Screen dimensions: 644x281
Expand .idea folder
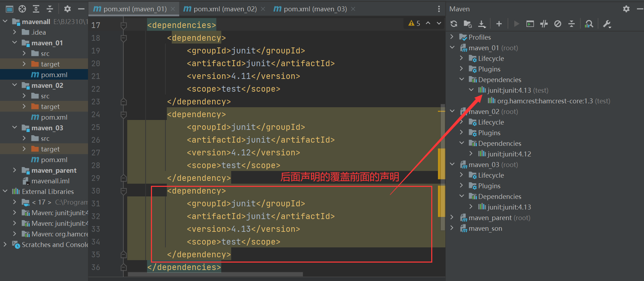click(14, 32)
